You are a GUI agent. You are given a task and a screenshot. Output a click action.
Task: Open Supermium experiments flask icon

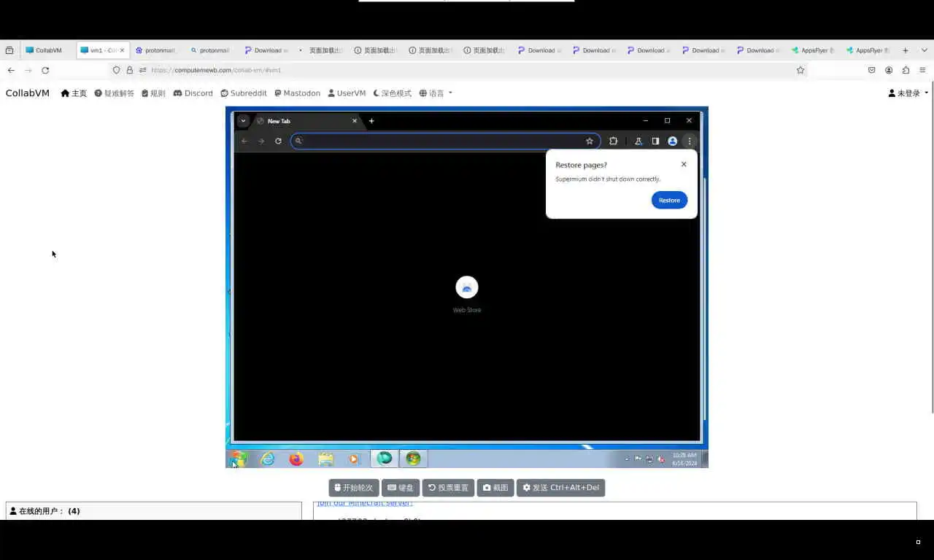point(638,141)
